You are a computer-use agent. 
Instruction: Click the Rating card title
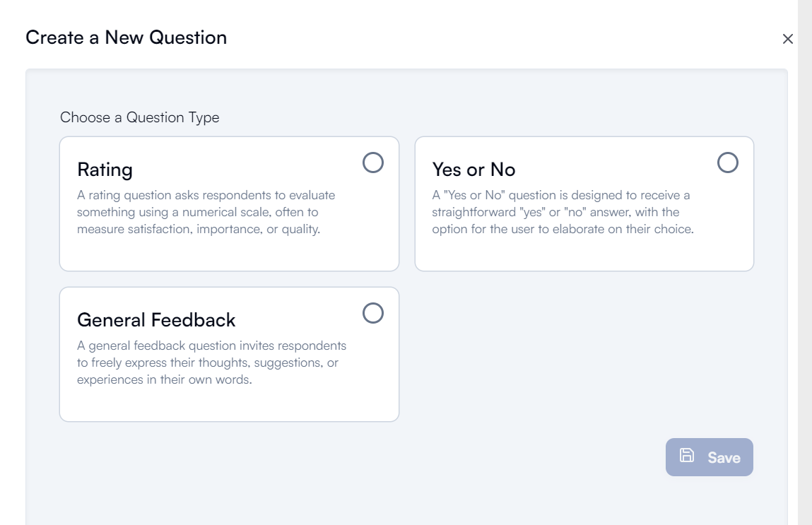pyautogui.click(x=105, y=170)
